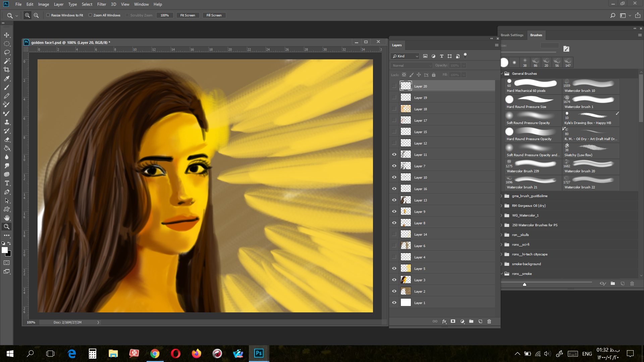Click the Fill Screen button

click(x=214, y=15)
